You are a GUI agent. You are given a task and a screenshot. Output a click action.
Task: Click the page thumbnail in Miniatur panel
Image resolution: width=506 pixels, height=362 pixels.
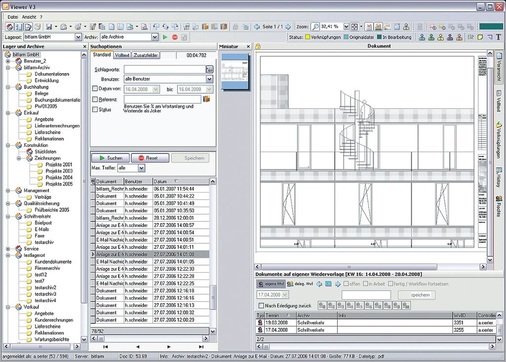(235, 72)
